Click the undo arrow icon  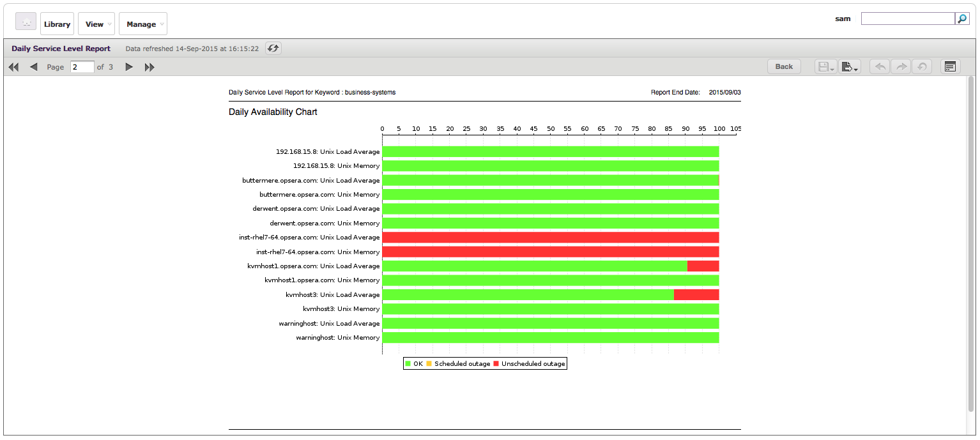click(880, 66)
